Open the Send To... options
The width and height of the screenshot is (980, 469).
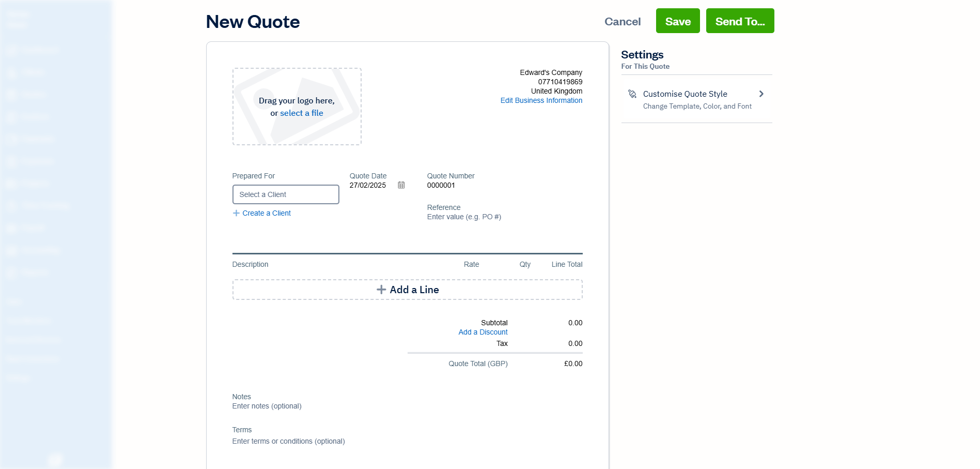click(740, 21)
